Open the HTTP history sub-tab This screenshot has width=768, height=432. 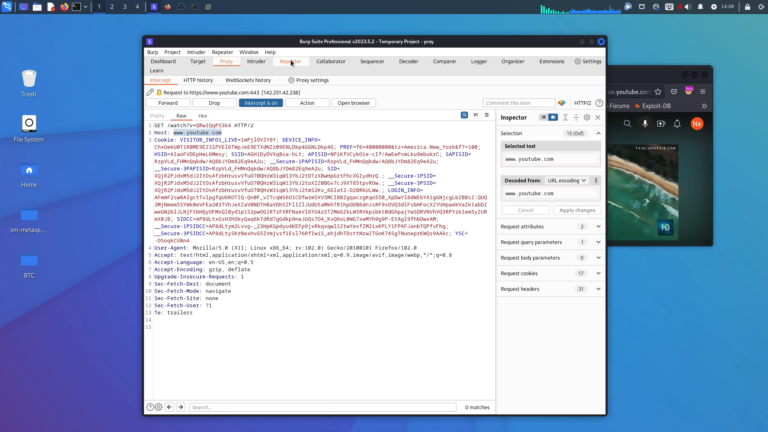pyautogui.click(x=198, y=80)
